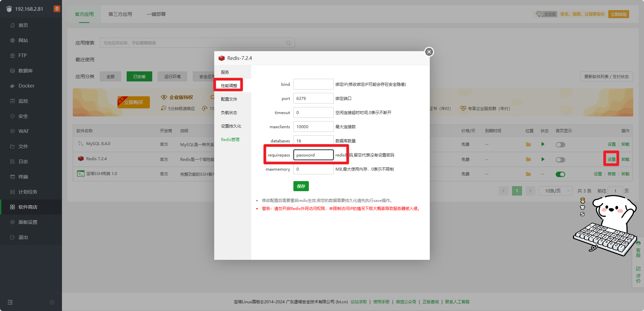Viewport: 644px width, 311px height.
Task: Click the search magnifier icon in 应用搜索
Action: coord(288,43)
